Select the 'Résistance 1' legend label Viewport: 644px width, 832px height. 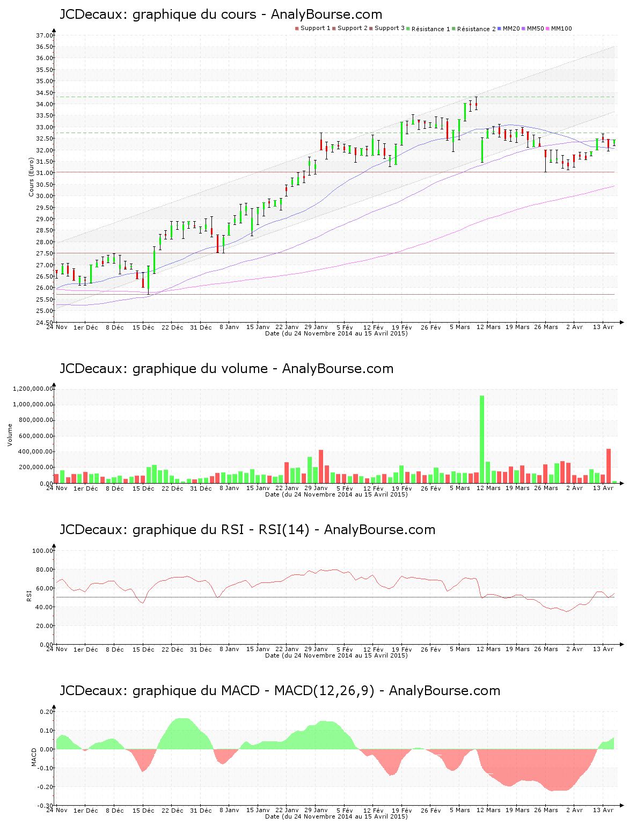(x=431, y=28)
